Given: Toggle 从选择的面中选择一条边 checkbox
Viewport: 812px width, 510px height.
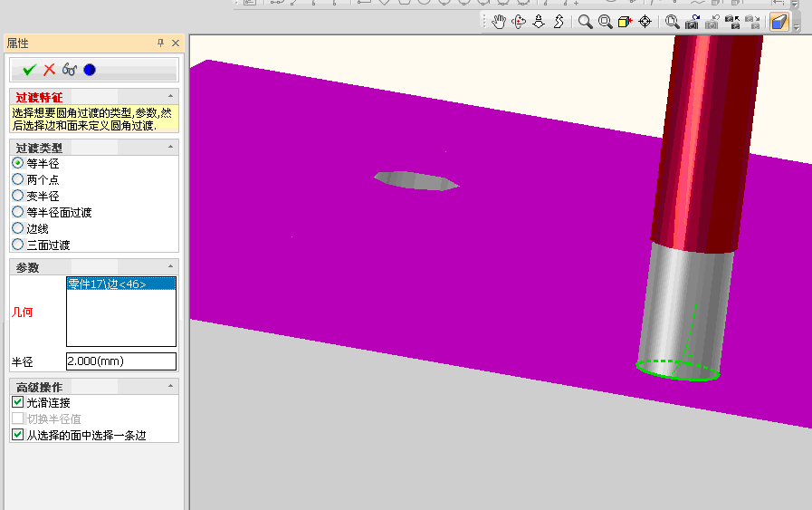Looking at the screenshot, I should tap(18, 435).
